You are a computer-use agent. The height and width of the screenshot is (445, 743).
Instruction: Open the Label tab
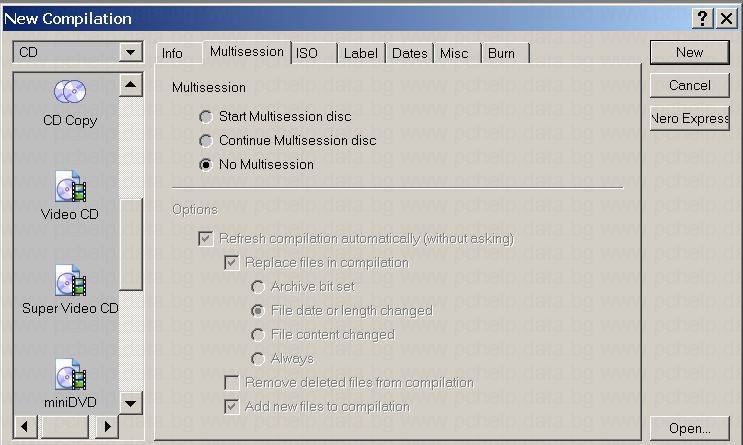[x=360, y=54]
